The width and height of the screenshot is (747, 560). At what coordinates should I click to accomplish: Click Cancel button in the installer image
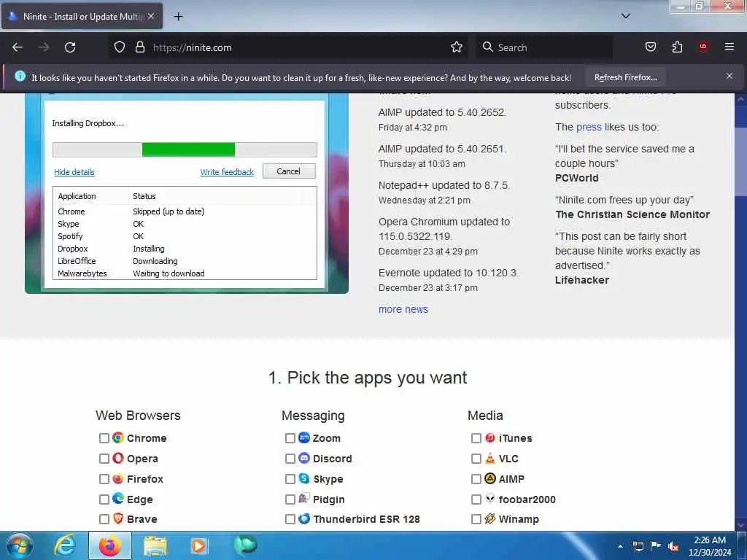289,171
